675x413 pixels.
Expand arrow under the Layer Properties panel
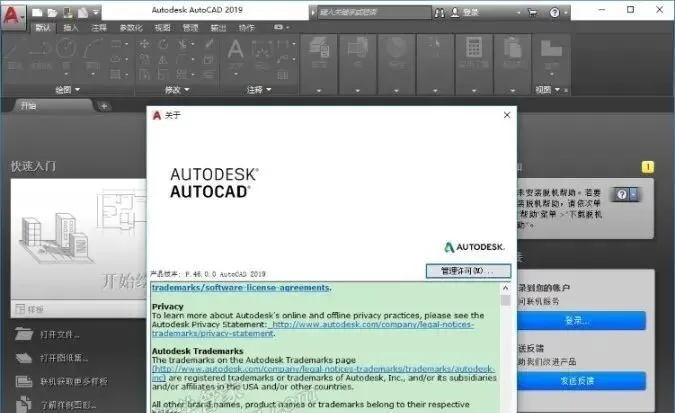[x=319, y=91]
